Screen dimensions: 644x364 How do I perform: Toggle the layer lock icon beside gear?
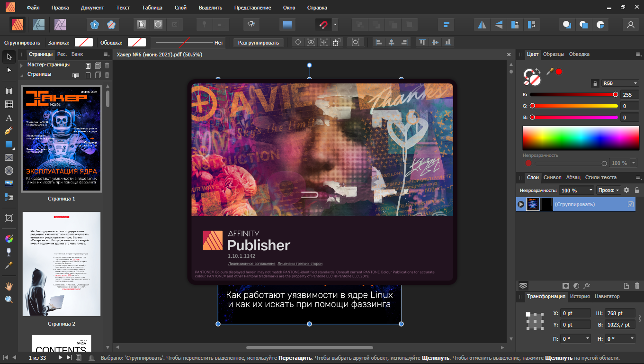[x=637, y=190]
